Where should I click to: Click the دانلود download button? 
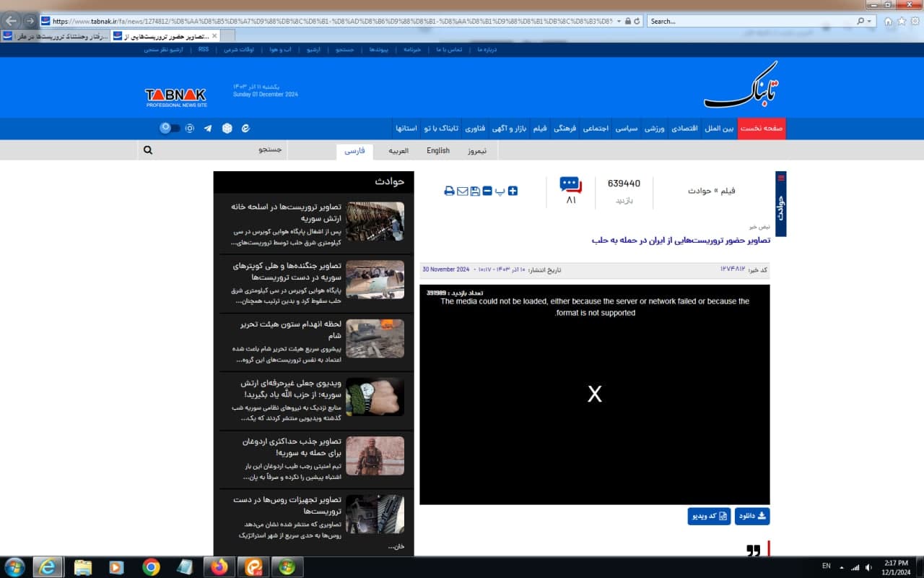pyautogui.click(x=752, y=516)
